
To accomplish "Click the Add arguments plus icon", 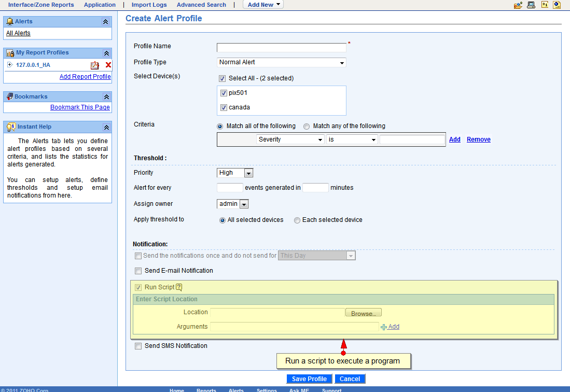I will coord(383,327).
